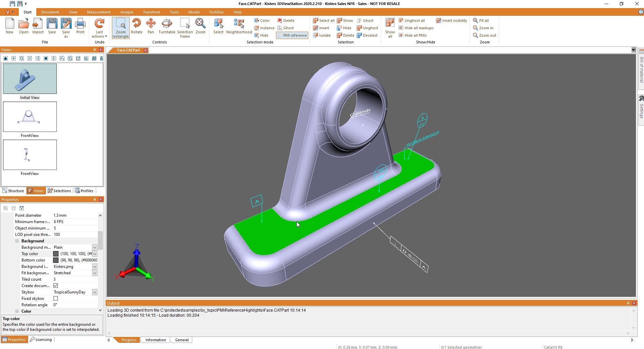The height and width of the screenshot is (349, 644).
Task: Open Fit background dropdown showing Stretched
Action: 95,273
